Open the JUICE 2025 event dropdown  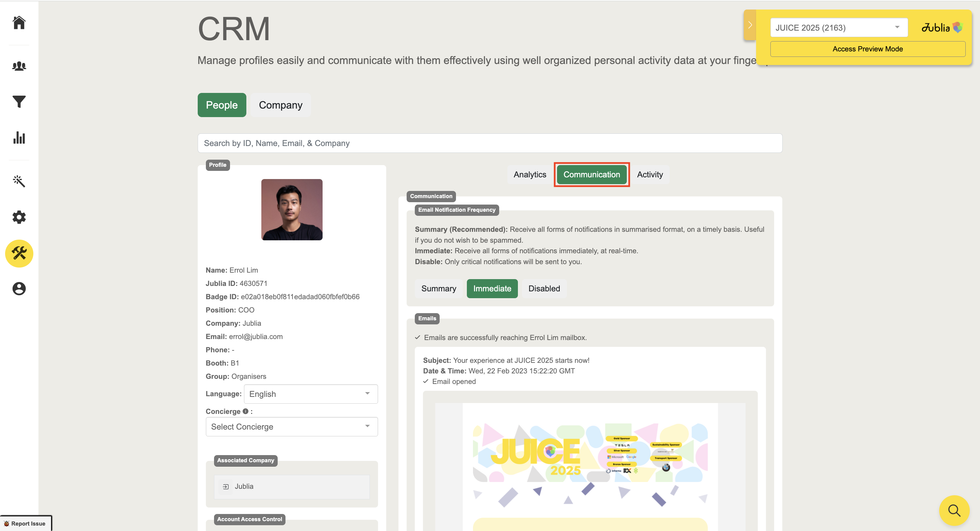(x=838, y=28)
